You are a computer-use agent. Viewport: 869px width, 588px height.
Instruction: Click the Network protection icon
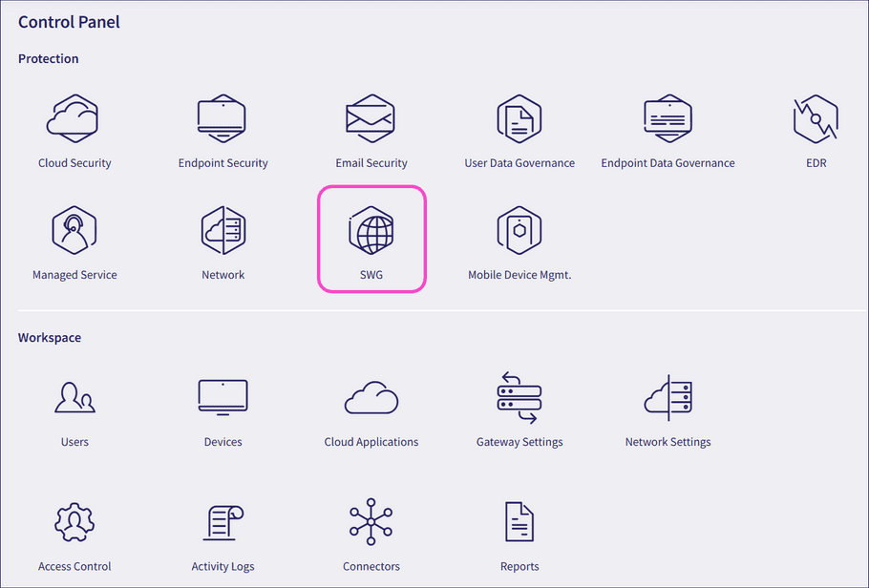pyautogui.click(x=223, y=230)
